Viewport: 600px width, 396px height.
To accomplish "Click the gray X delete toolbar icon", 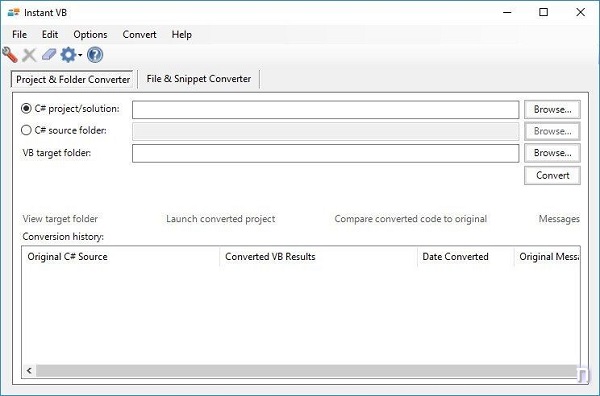I will (x=29, y=55).
